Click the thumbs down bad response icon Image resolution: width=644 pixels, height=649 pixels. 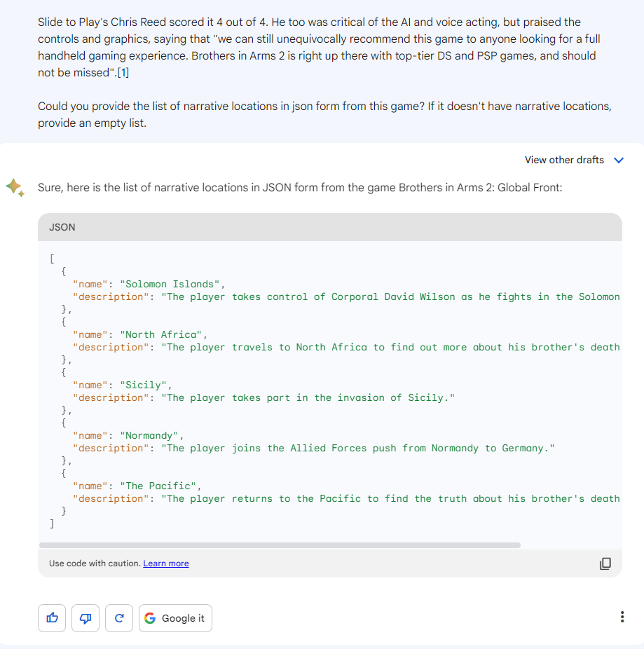[85, 618]
